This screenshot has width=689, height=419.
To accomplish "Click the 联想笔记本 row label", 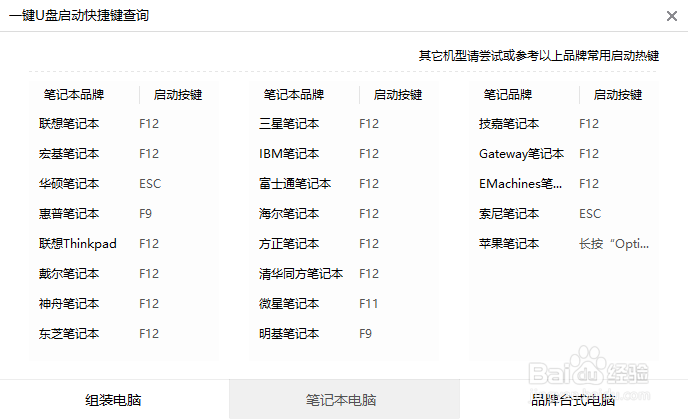I will (x=69, y=124).
